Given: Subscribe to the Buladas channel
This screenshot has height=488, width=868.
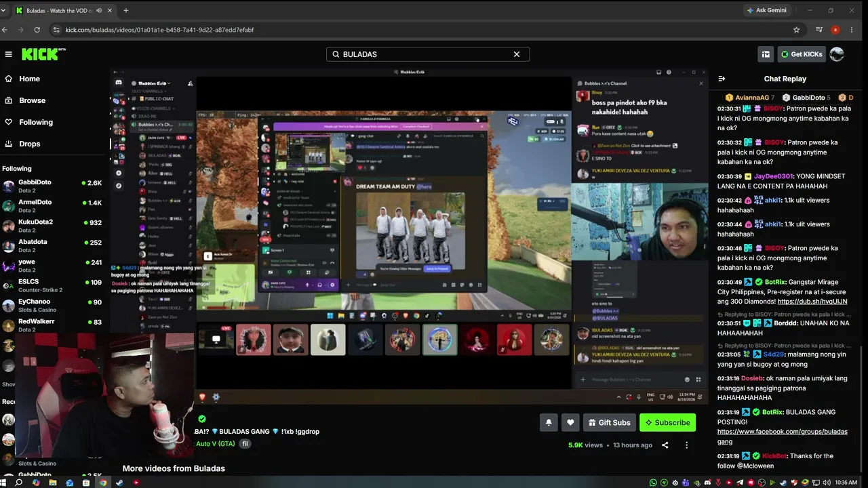Looking at the screenshot, I should 667,422.
